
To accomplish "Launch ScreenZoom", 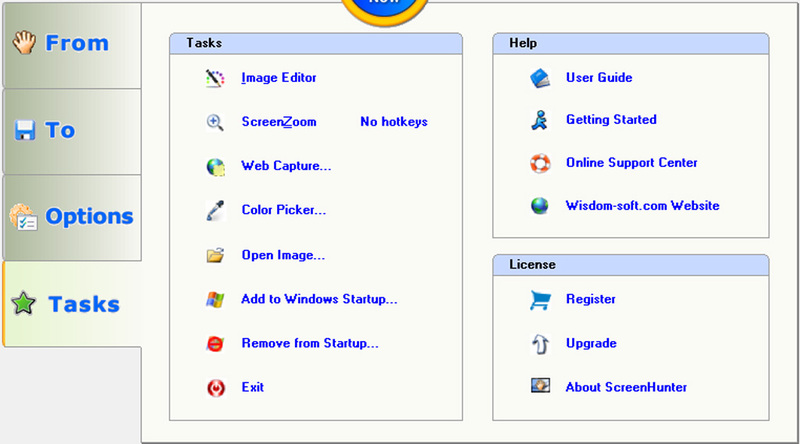I will pyautogui.click(x=279, y=122).
